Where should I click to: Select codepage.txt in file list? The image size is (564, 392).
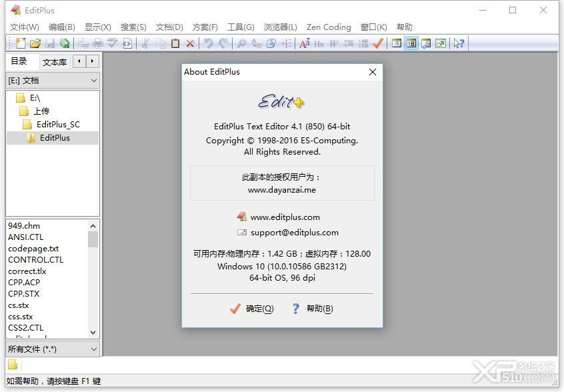[x=33, y=249]
